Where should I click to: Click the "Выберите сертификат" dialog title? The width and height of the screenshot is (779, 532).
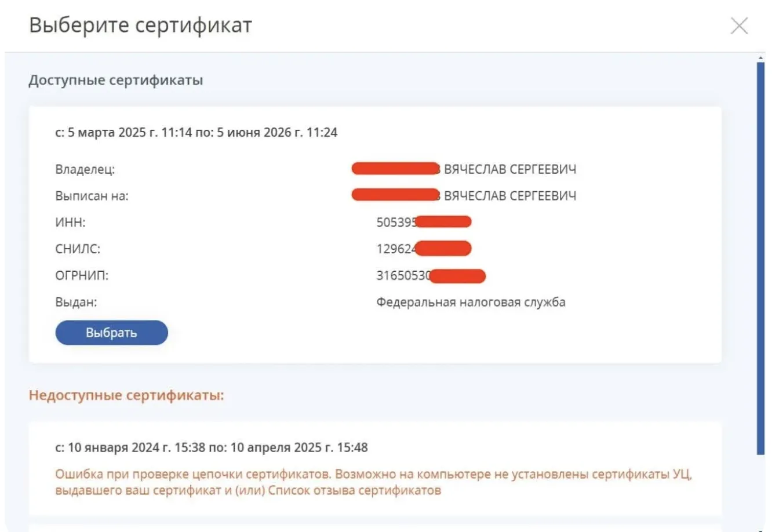[140, 25]
